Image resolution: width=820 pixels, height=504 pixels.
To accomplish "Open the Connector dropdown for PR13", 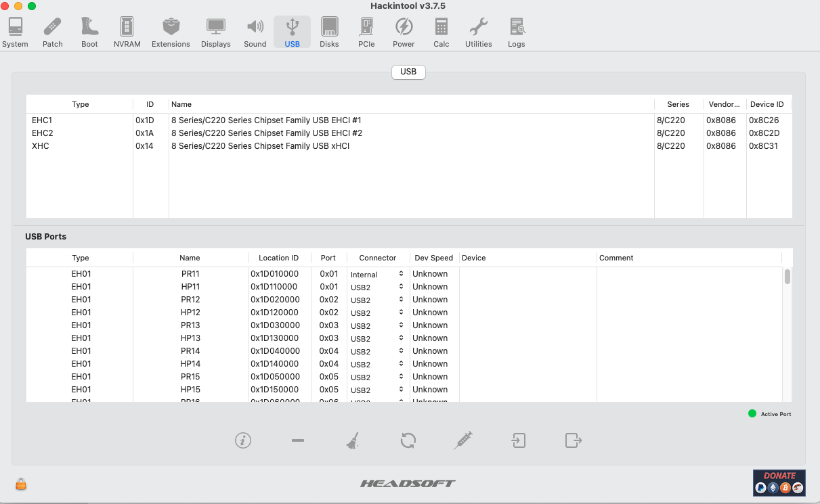I will coord(377,326).
